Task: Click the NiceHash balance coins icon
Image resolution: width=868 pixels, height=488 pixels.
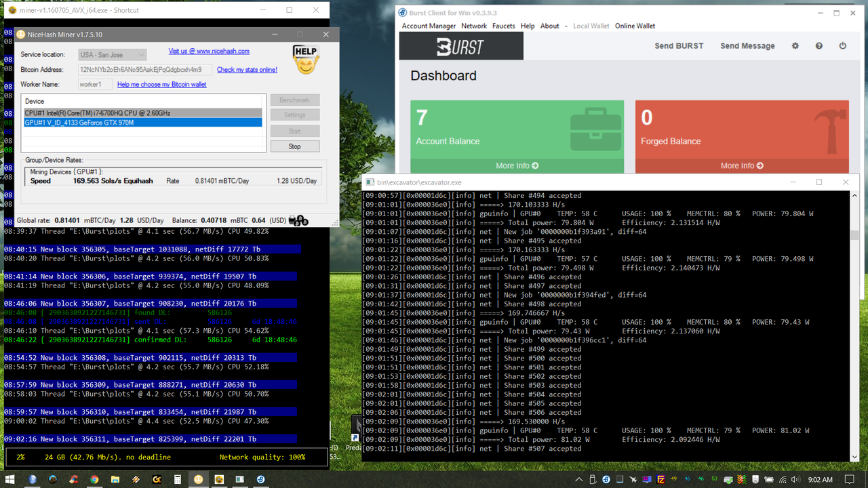Action: (x=298, y=220)
